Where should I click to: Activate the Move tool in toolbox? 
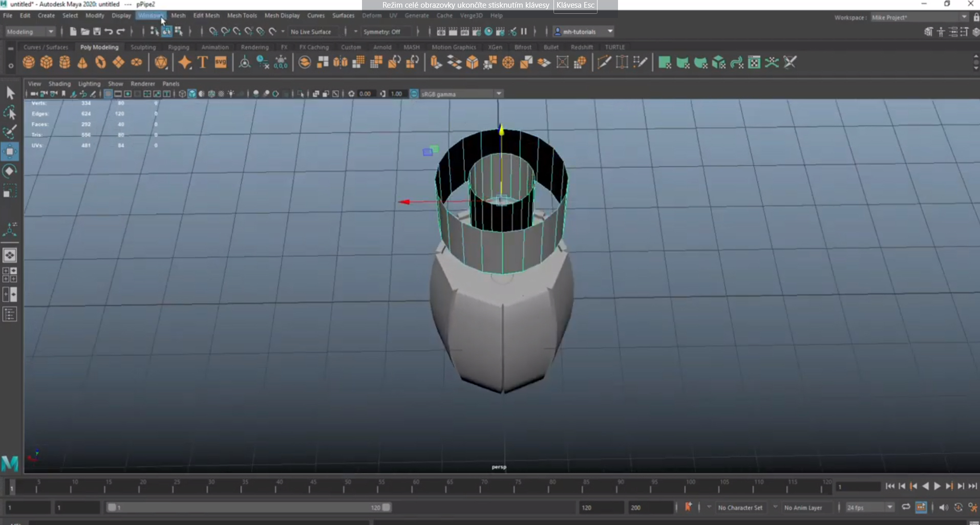tap(10, 151)
